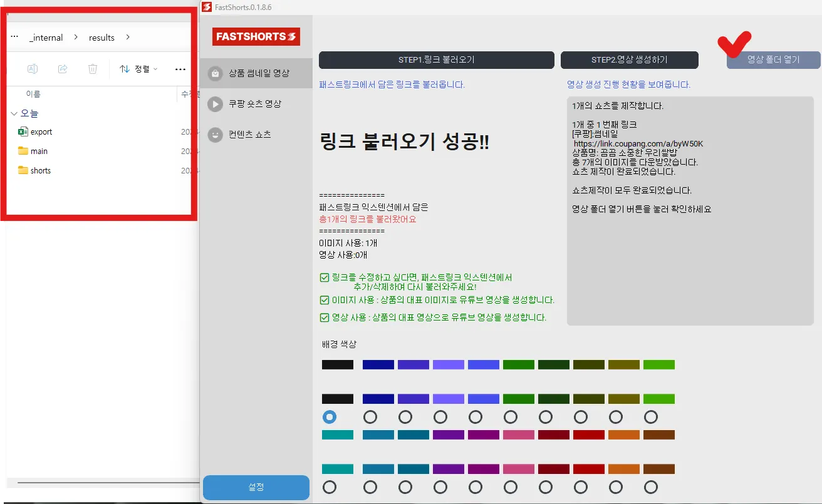Expand the chevron after _internal in the breadcrumb
822x504 pixels.
(x=76, y=37)
